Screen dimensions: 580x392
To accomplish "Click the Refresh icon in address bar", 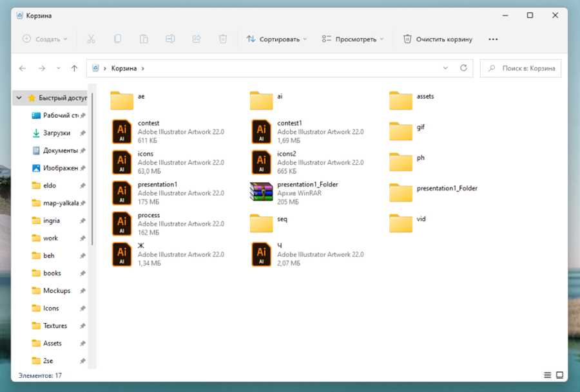I will tap(463, 68).
